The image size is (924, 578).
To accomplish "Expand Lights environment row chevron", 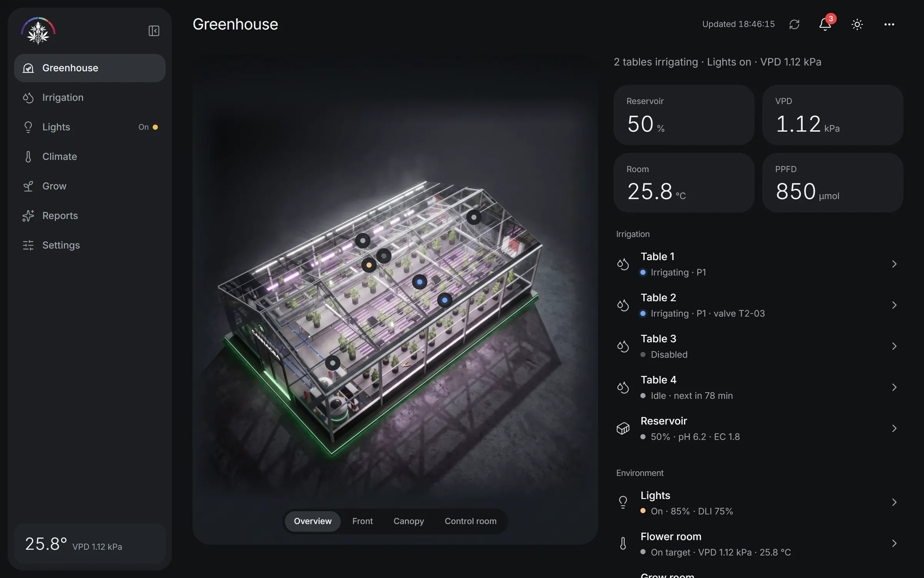I will [x=894, y=502].
